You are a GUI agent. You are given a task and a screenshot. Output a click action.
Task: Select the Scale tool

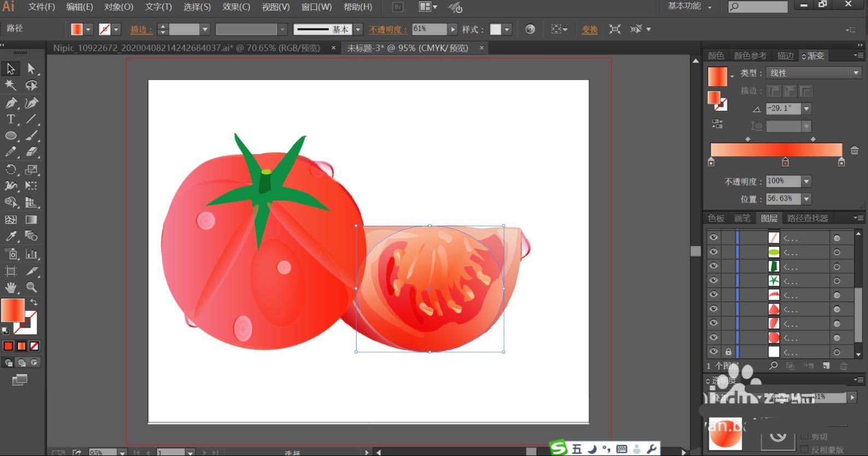tap(31, 169)
